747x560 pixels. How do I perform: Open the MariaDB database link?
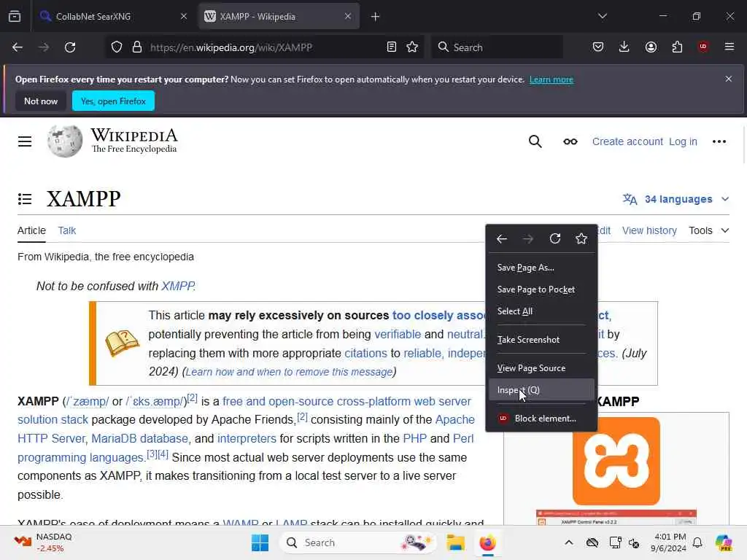139,438
